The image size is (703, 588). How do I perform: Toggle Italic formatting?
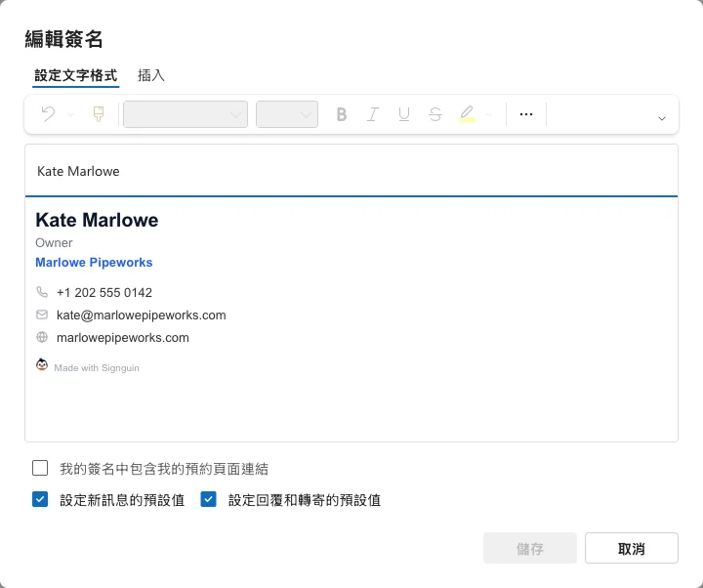[373, 114]
